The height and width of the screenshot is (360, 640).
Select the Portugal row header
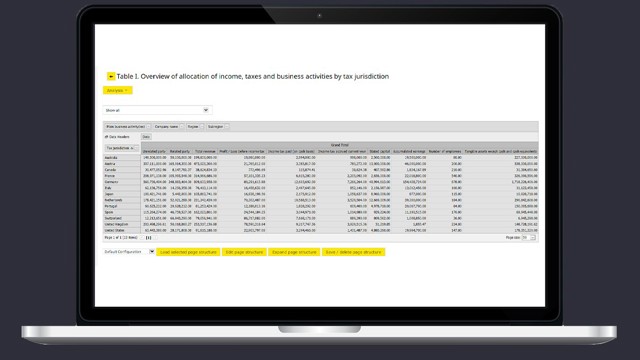tap(122, 206)
